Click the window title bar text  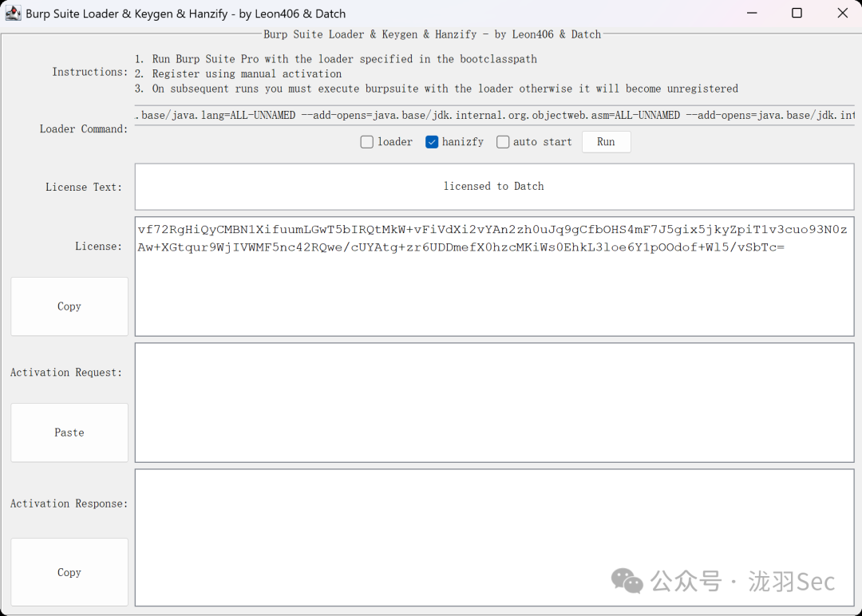coord(186,14)
